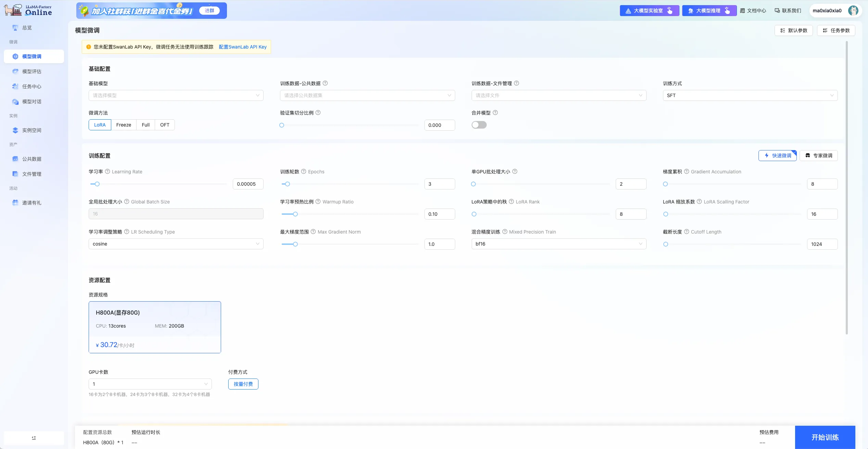Enable the 合并模型 merge model switch
The image size is (868, 449).
pyautogui.click(x=479, y=124)
